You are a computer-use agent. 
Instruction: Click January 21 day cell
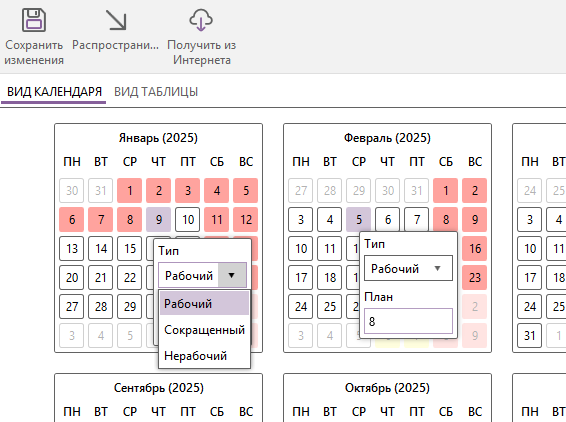click(x=101, y=278)
